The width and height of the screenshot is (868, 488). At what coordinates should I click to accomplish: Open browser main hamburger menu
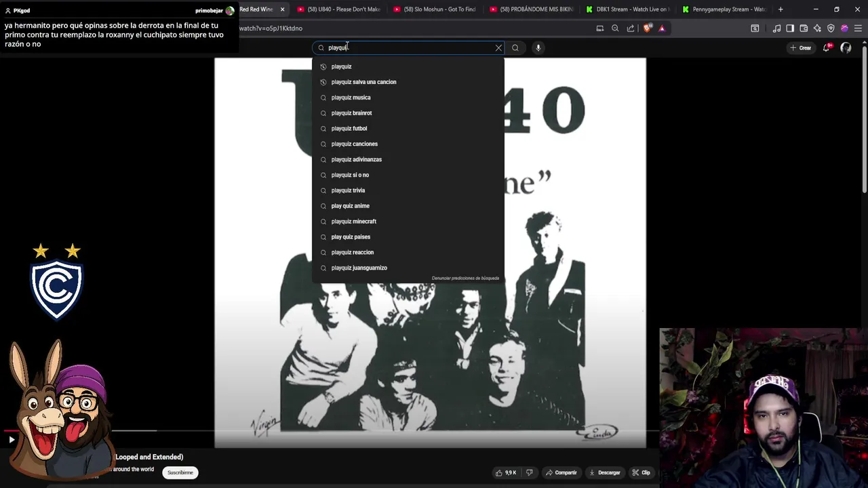[858, 28]
